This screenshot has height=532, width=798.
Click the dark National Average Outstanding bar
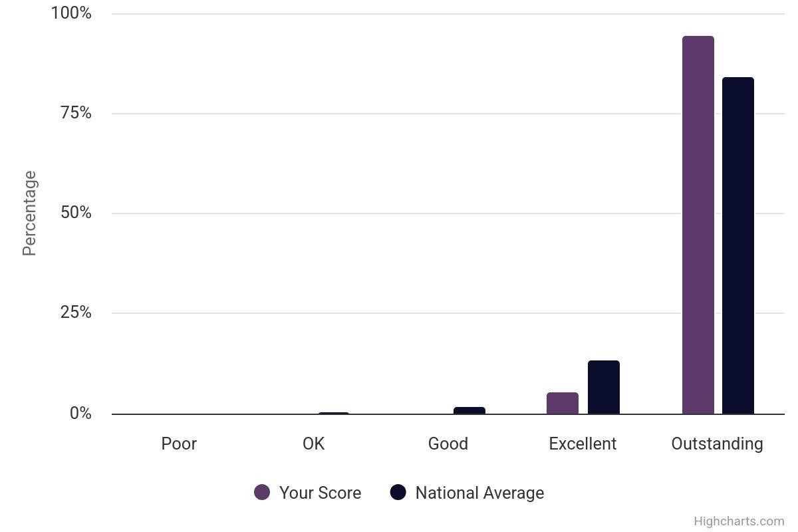[x=737, y=245]
